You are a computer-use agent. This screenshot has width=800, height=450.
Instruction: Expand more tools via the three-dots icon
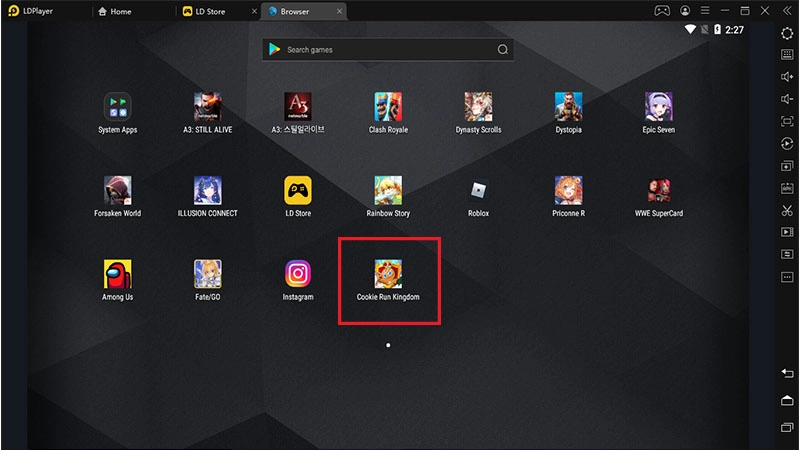(787, 277)
